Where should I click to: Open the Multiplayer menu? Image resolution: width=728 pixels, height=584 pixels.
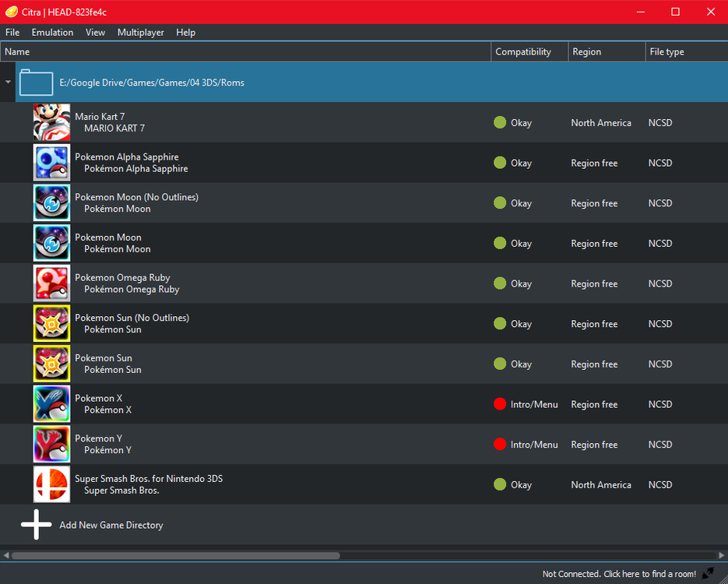140,33
